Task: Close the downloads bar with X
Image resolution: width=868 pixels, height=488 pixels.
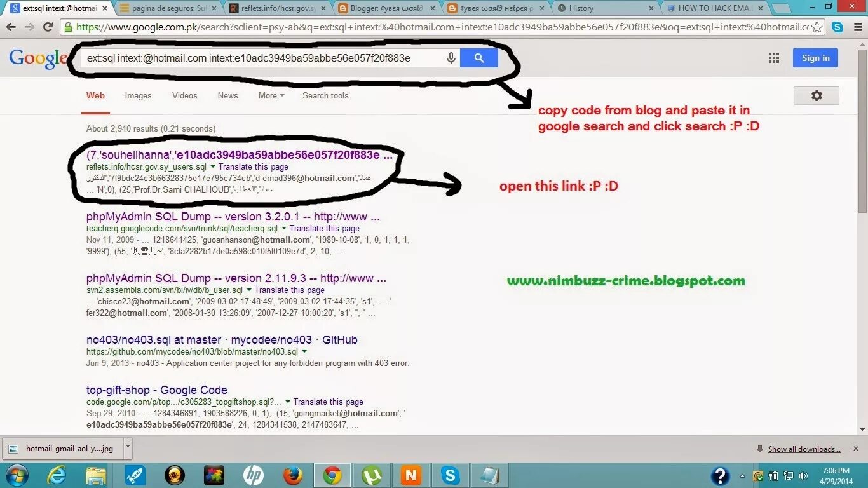Action: coord(857,449)
